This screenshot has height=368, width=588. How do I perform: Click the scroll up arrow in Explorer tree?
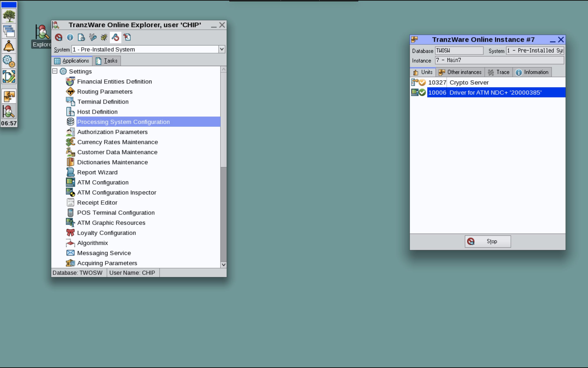224,70
